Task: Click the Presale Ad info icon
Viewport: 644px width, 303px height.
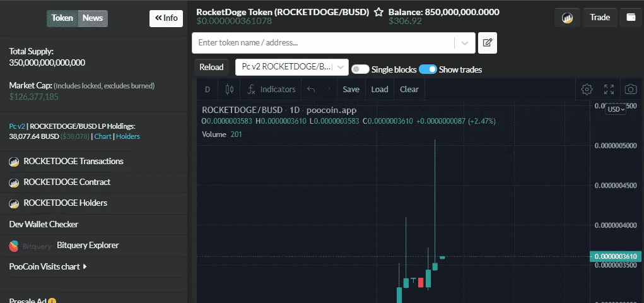Action: pos(52,300)
